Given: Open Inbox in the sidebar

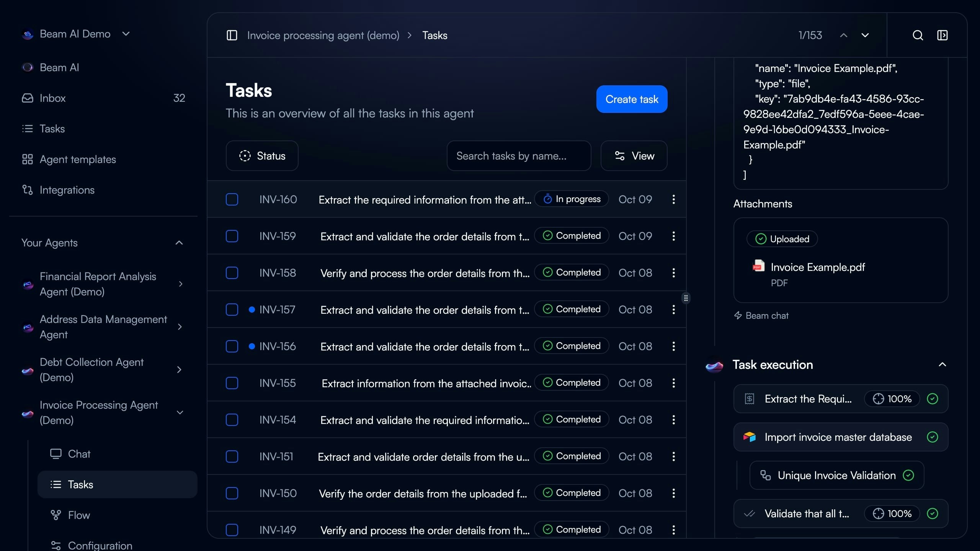Looking at the screenshot, I should (x=53, y=98).
